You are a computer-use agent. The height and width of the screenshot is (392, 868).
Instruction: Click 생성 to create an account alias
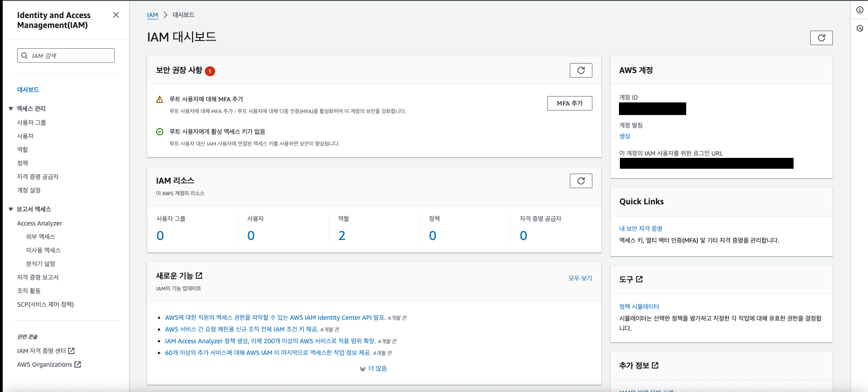pyautogui.click(x=624, y=136)
